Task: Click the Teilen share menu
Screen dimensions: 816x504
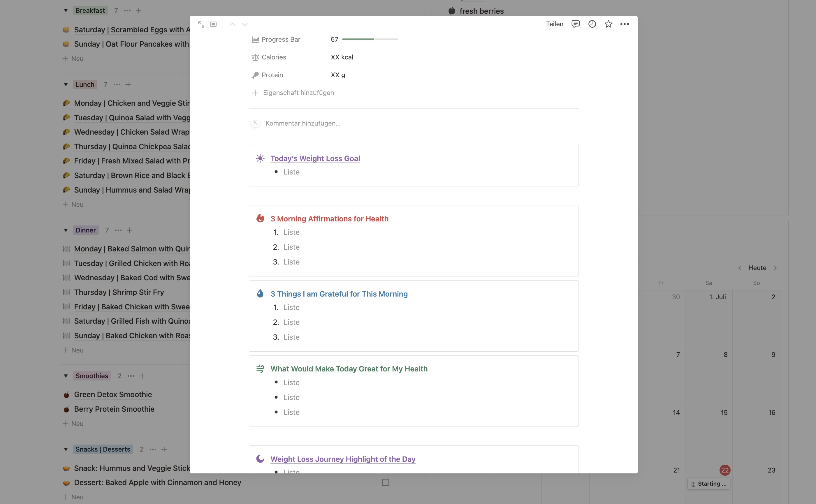Action: 554,24
